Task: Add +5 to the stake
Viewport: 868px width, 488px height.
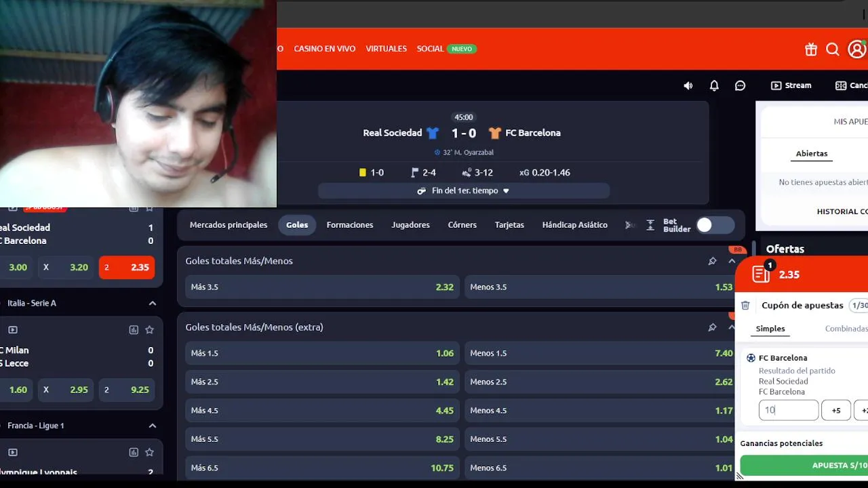Action: point(836,410)
